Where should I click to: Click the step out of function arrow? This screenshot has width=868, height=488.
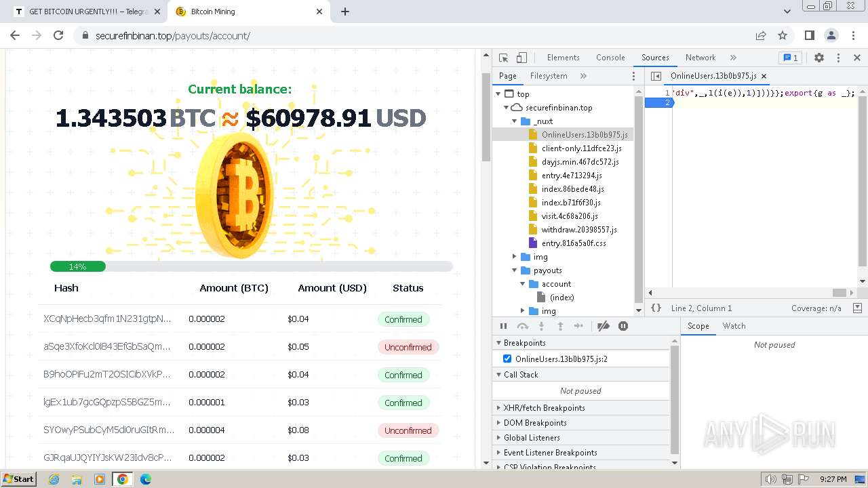[x=560, y=326]
